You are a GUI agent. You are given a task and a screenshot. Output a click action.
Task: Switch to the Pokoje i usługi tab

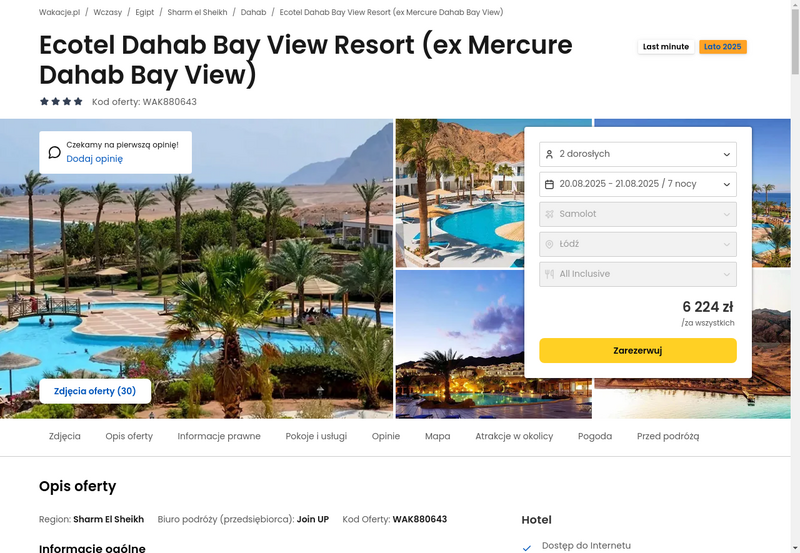coord(316,436)
